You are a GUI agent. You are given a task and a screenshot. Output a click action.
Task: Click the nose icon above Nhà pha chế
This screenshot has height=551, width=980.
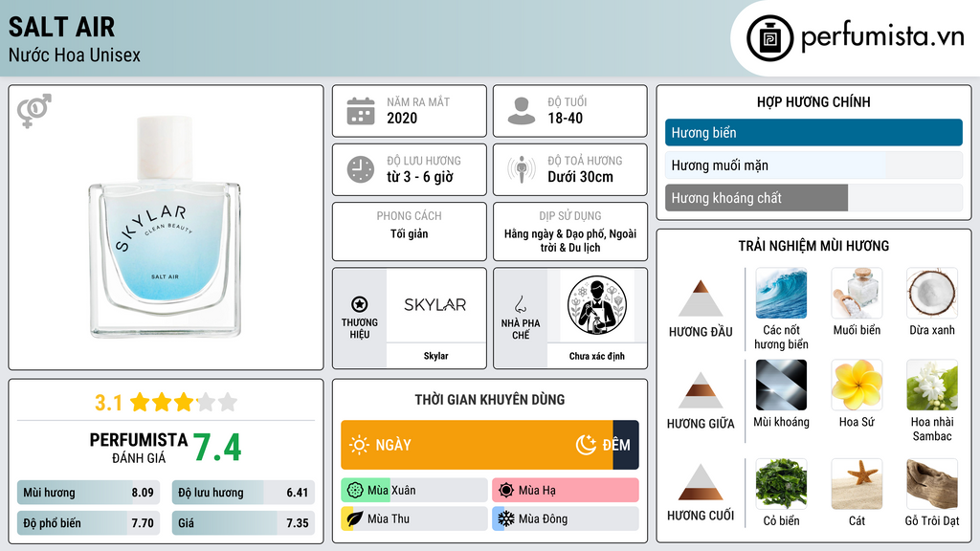pos(520,304)
